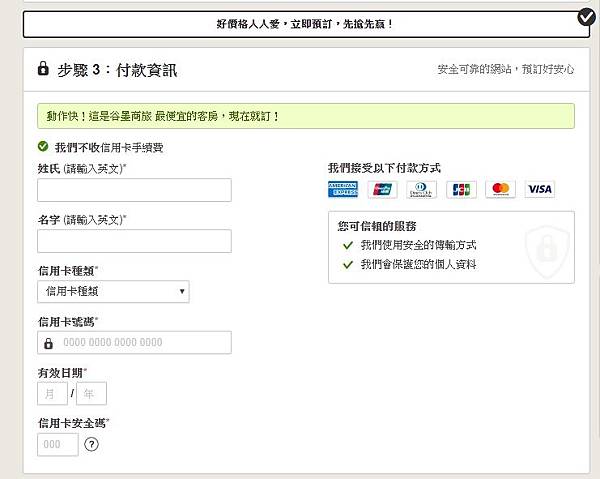Image resolution: width=600 pixels, height=479 pixels.
Task: Click the VISA card logo
Action: 540,189
